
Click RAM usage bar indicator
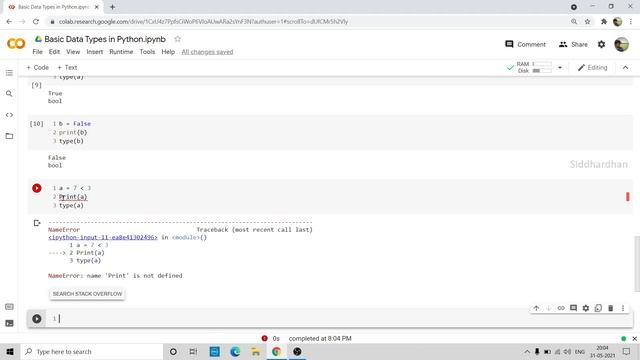pos(542,64)
